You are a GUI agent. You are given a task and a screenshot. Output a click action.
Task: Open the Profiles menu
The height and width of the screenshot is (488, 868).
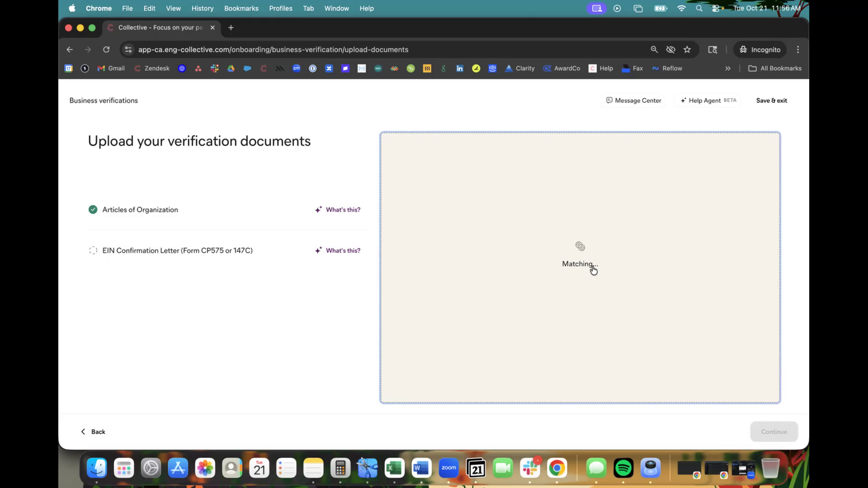(280, 8)
